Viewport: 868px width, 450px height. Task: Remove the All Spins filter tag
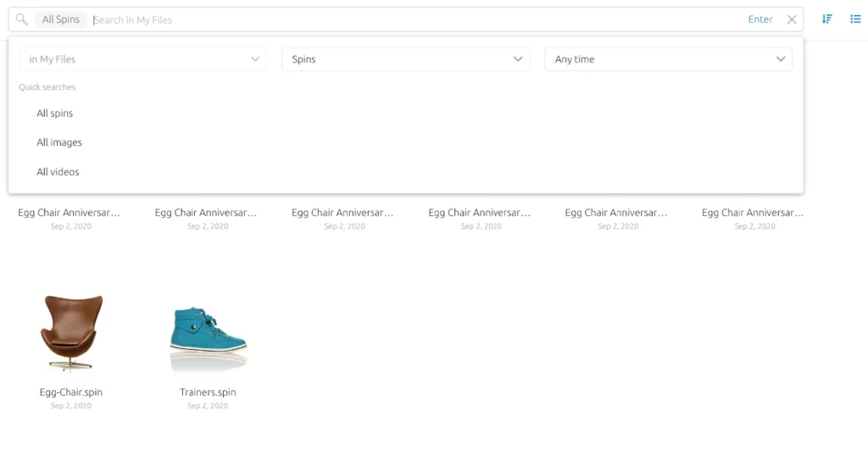(61, 19)
